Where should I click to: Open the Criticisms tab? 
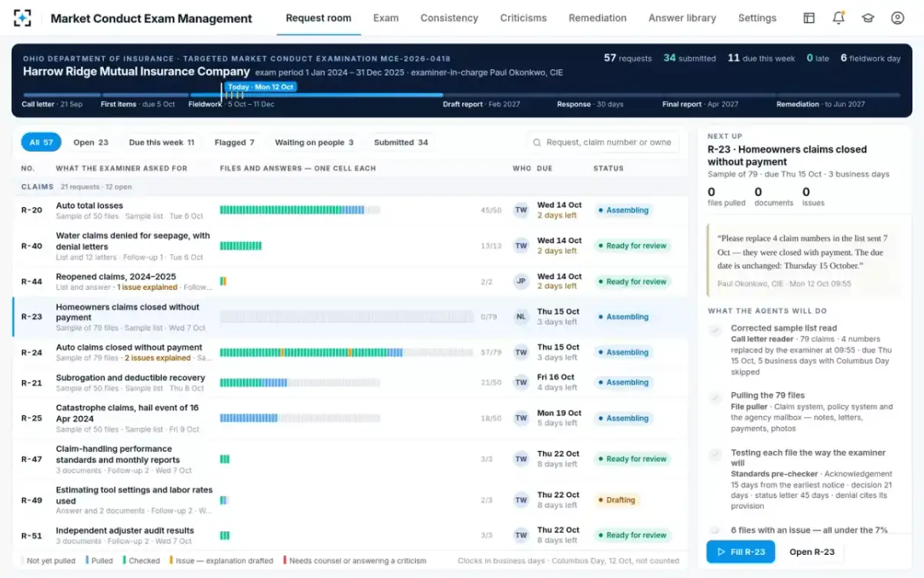coord(524,18)
